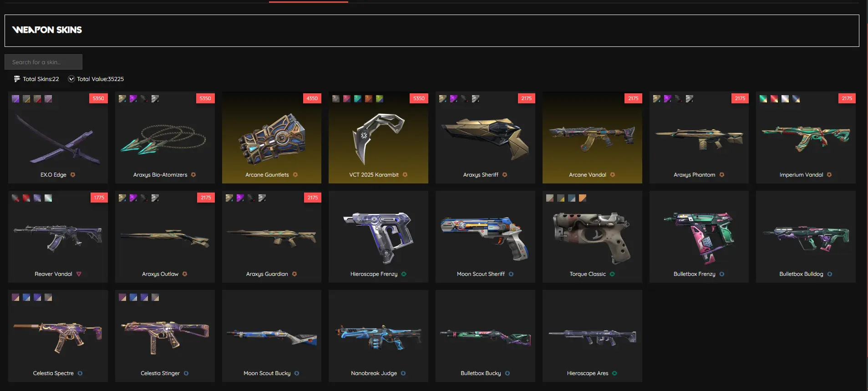Click the tier icon beside Moon Scout Sheriff
The height and width of the screenshot is (391, 868).
511,274
